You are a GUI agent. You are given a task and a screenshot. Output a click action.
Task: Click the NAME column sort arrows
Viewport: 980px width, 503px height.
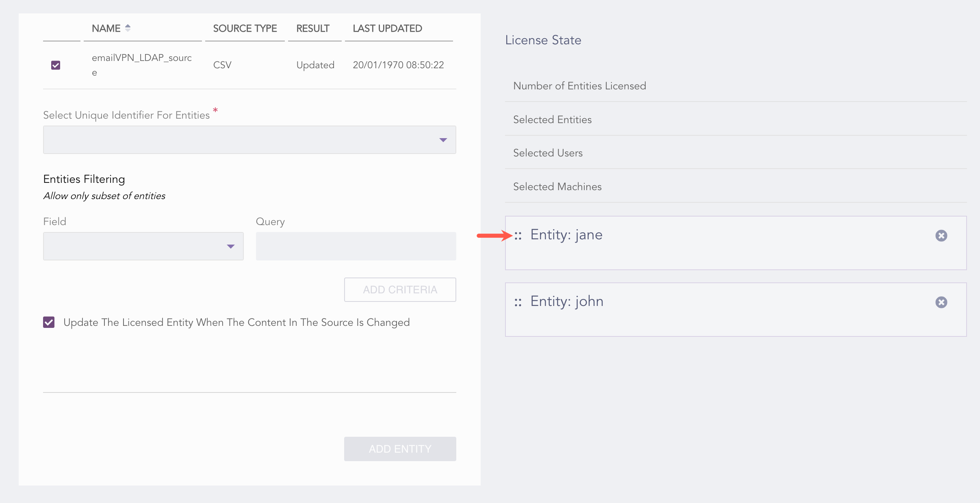[128, 28]
